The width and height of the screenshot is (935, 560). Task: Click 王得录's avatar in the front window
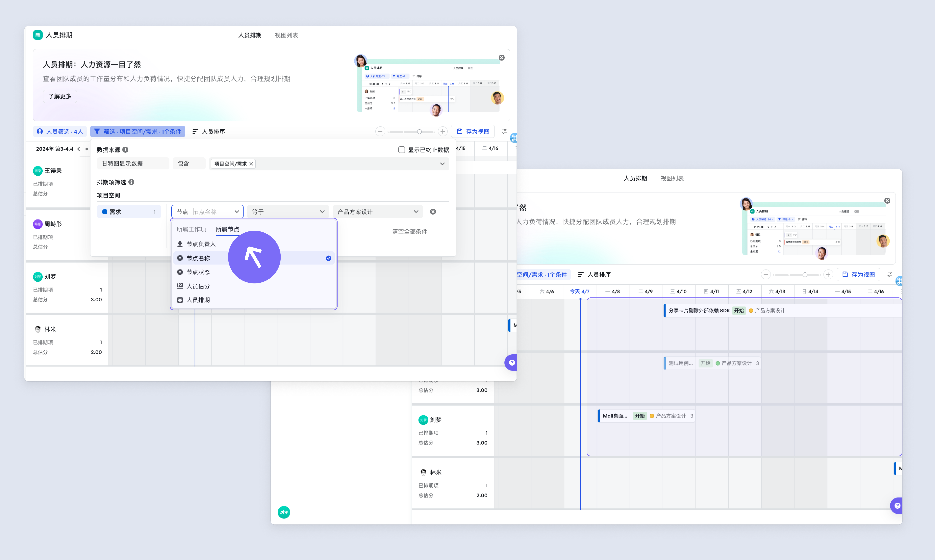pyautogui.click(x=38, y=171)
